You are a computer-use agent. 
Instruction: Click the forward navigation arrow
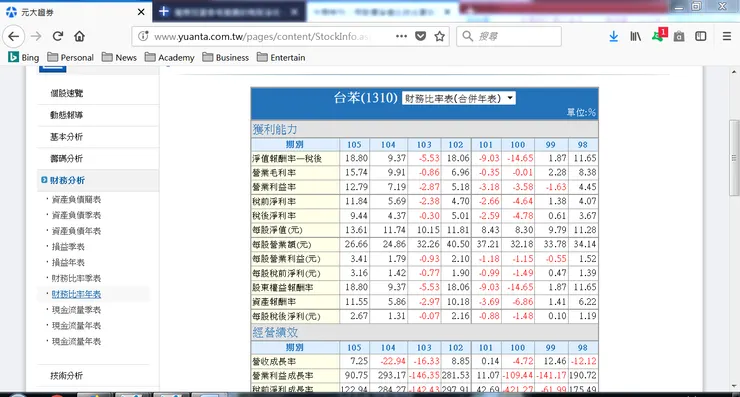pos(36,36)
